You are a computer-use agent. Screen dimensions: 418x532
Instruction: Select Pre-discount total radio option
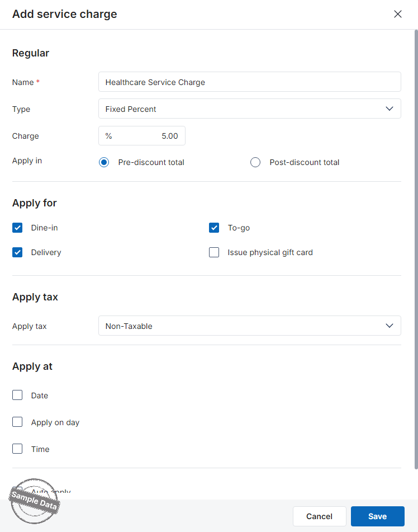point(104,163)
